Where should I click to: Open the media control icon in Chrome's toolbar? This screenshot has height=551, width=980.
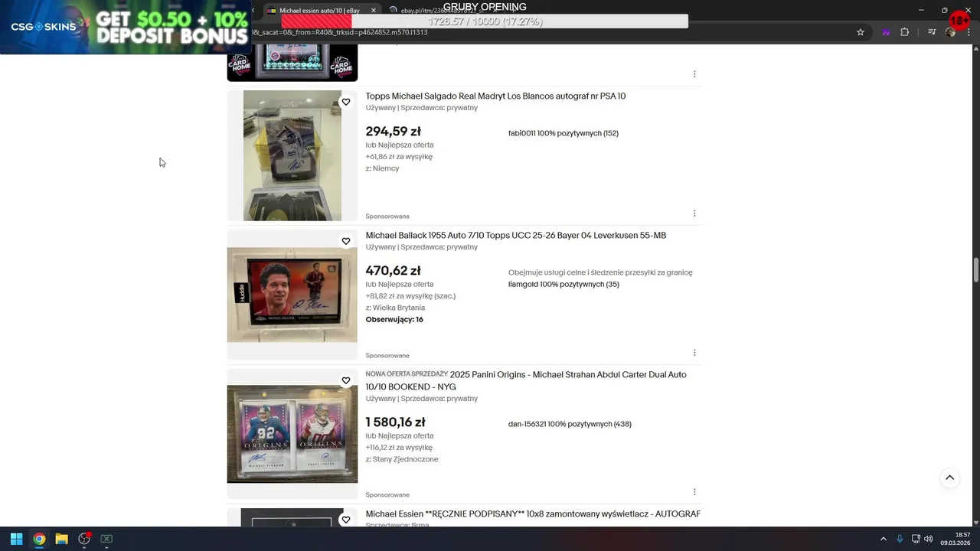tap(932, 32)
